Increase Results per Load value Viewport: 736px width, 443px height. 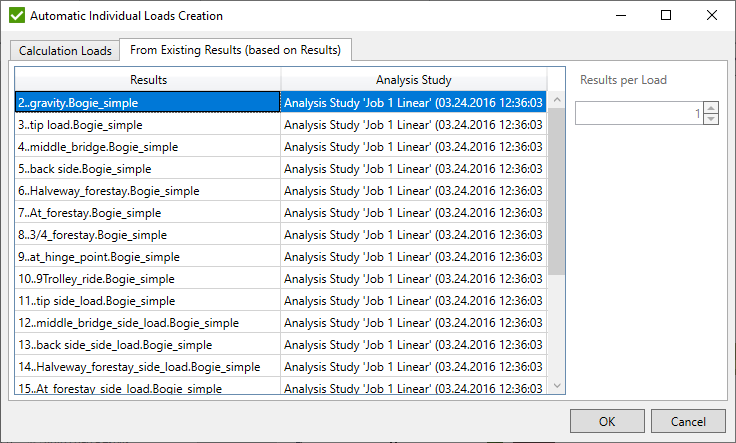pos(711,108)
